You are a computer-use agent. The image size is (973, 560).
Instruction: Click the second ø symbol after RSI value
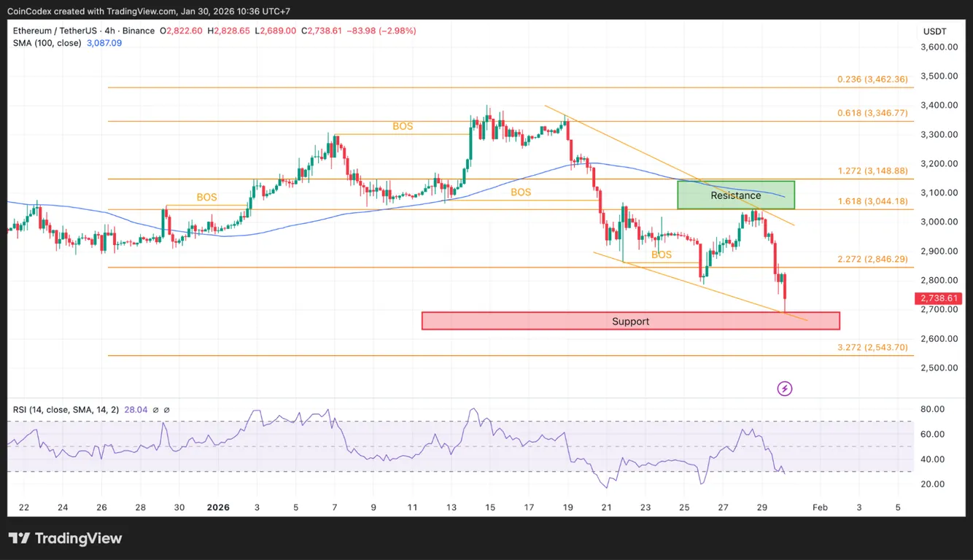(x=166, y=410)
